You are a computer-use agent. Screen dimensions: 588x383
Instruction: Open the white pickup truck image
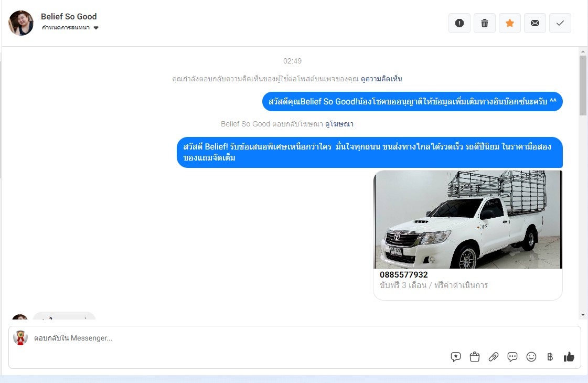pyautogui.click(x=467, y=219)
